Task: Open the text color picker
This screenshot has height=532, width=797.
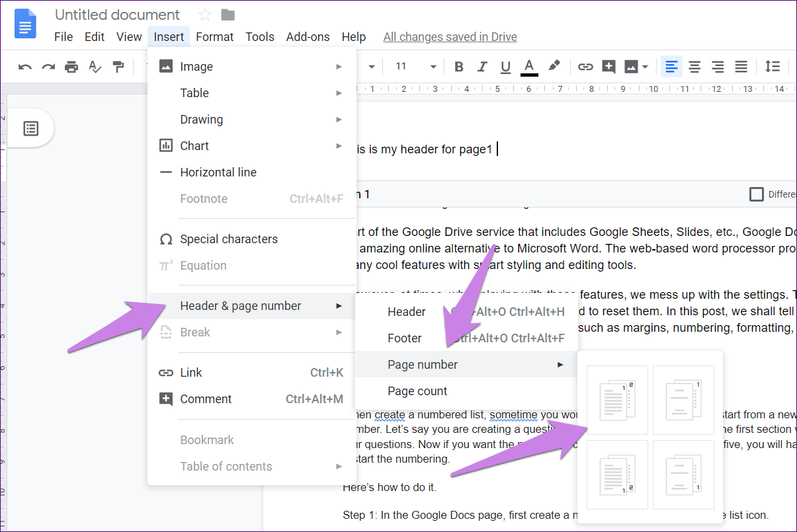Action: point(529,66)
